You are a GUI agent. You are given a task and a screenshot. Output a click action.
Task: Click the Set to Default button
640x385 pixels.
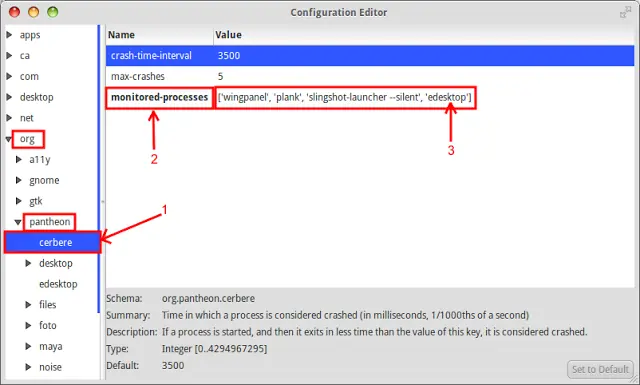(600, 369)
